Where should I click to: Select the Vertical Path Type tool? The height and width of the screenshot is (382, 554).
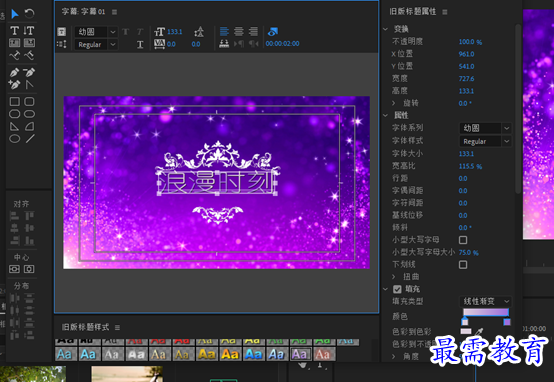click(29, 55)
